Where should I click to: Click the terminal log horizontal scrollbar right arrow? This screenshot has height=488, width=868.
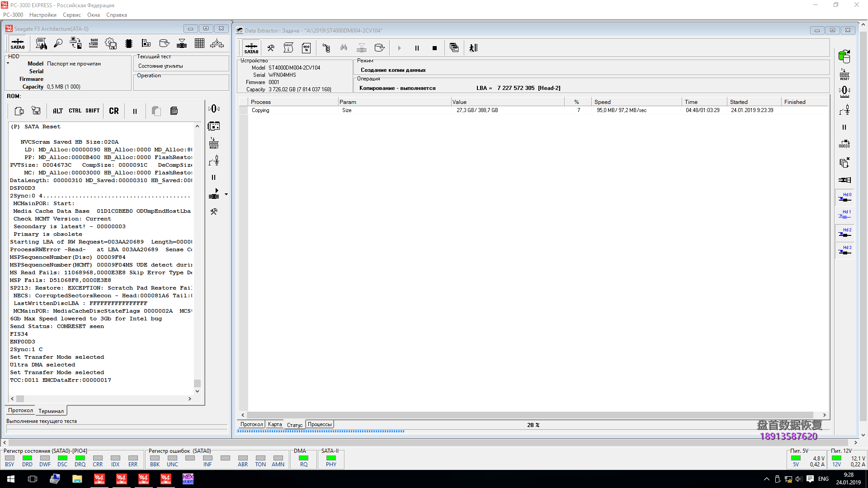coord(190,399)
